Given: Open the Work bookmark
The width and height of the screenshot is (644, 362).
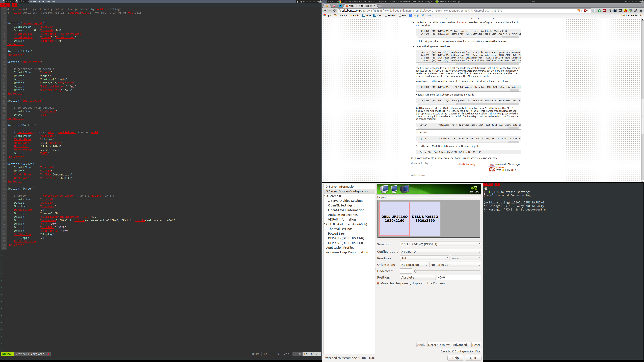Looking at the screenshot, I should click(367, 15).
